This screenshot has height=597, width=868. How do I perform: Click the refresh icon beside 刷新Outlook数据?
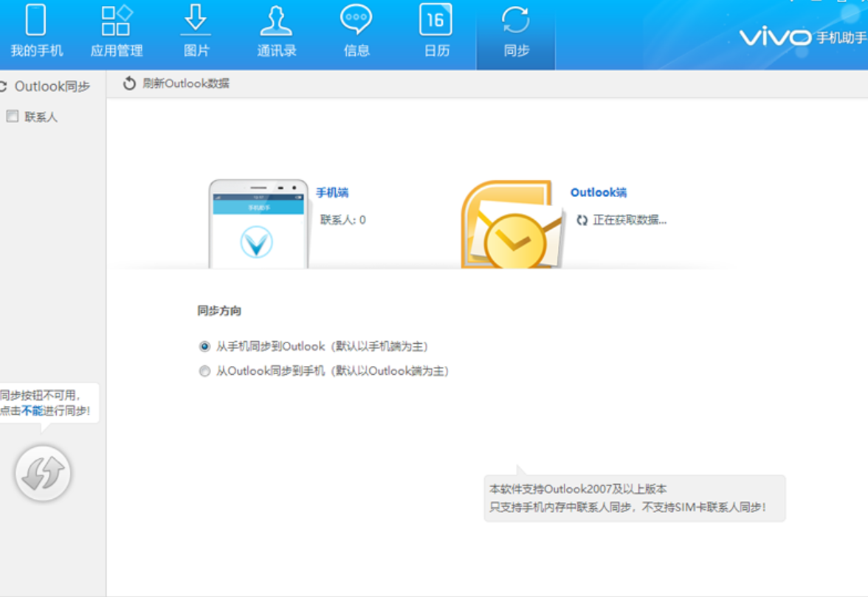(x=129, y=83)
